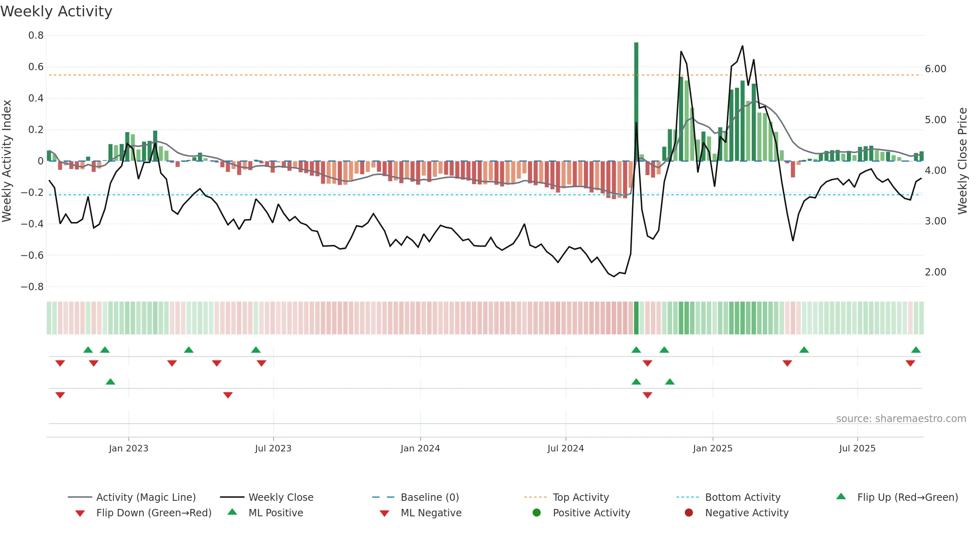Toggle the ML Positive legend entry

pos(265,513)
